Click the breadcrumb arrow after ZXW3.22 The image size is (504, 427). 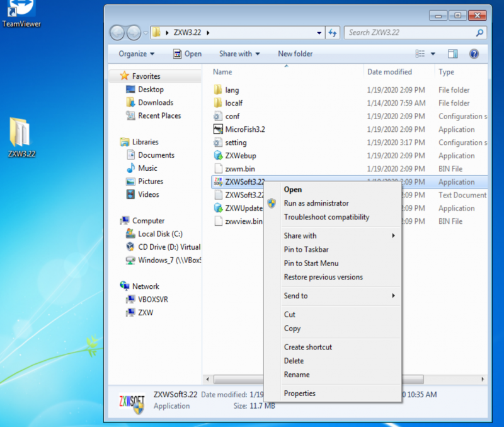pyautogui.click(x=208, y=33)
